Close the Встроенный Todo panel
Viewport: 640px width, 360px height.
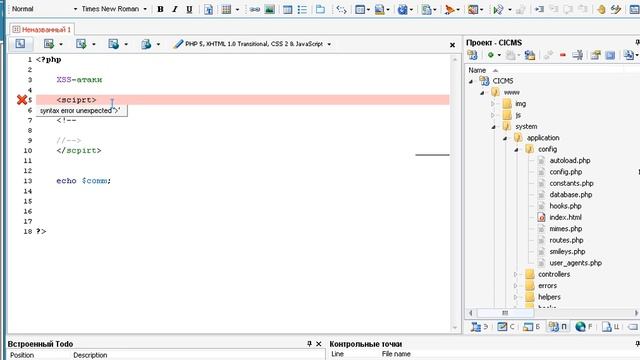[x=319, y=344]
